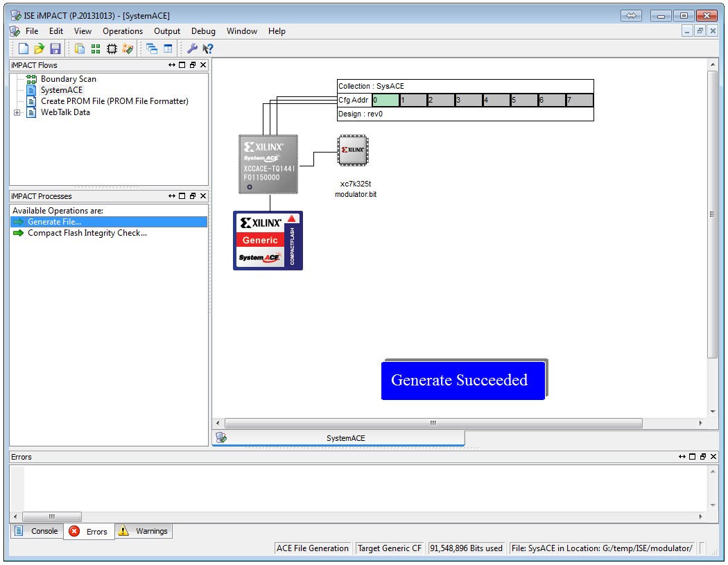Screen dimensions: 728x565
Task: Click the modulator.bit file label
Action: click(356, 195)
